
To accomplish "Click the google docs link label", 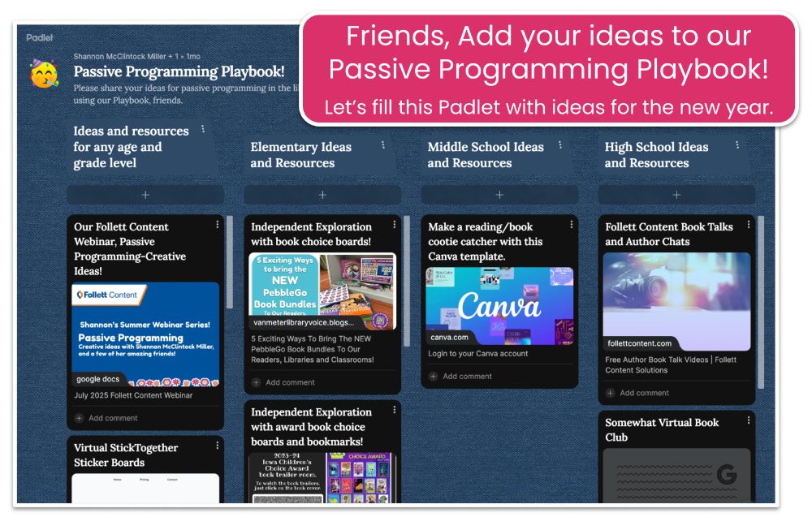I will [98, 379].
